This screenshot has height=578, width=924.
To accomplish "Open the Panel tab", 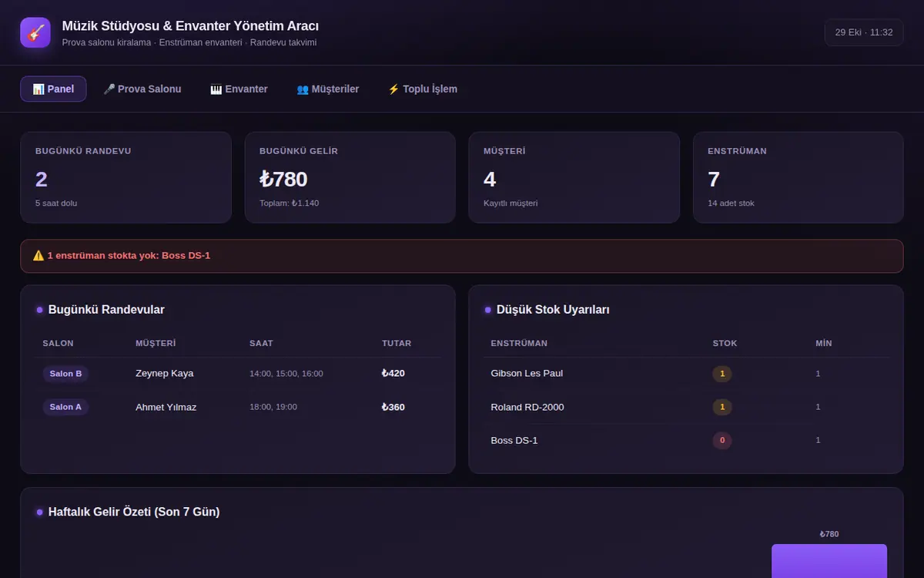I will pos(53,89).
